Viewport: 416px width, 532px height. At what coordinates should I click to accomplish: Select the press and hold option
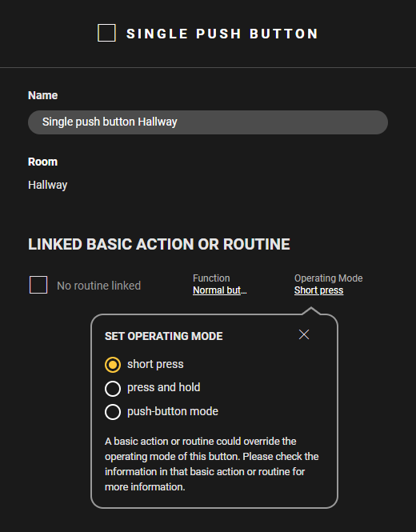113,389
